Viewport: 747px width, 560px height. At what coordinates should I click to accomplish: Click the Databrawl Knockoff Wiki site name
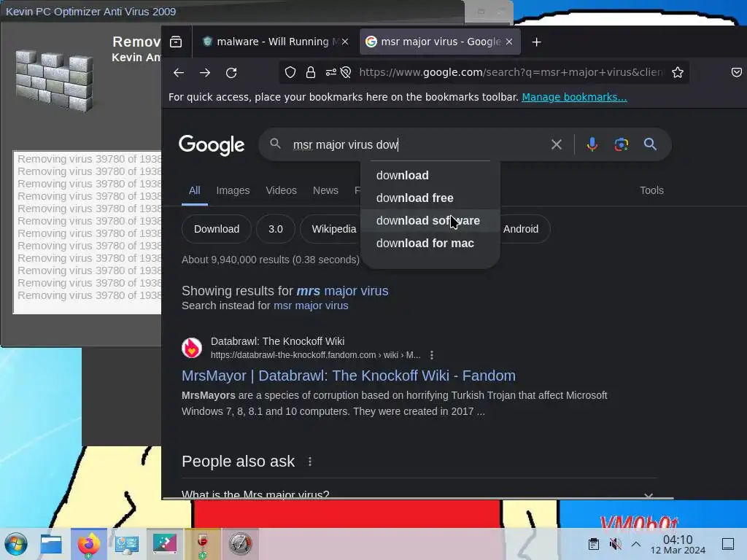click(277, 341)
